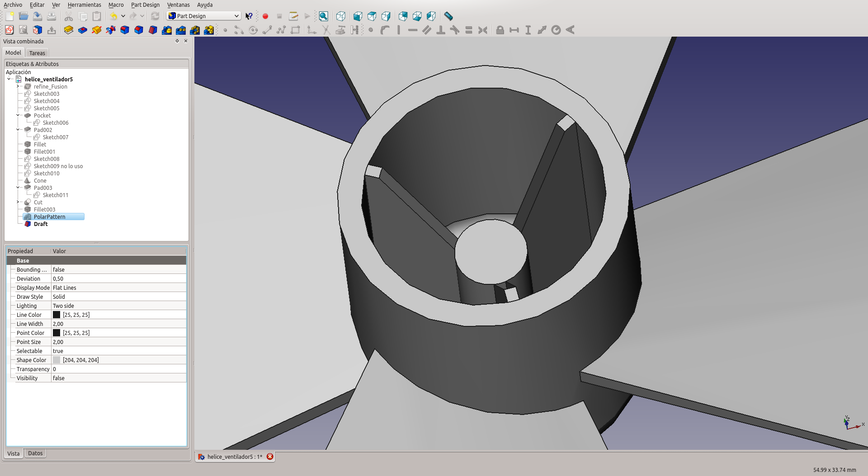This screenshot has width=868, height=476.
Task: Open the Ventanas menu
Action: [x=178, y=5]
